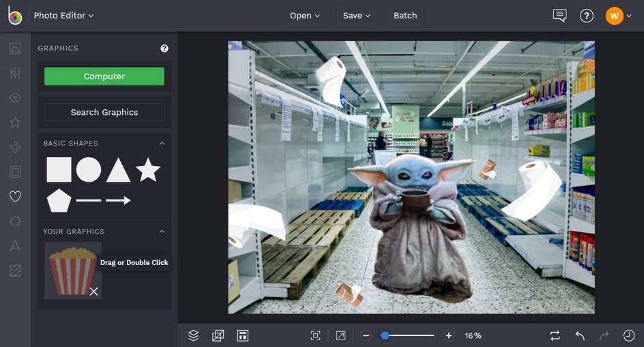Click the zoom slider handle
644x347 pixels.
(385, 336)
